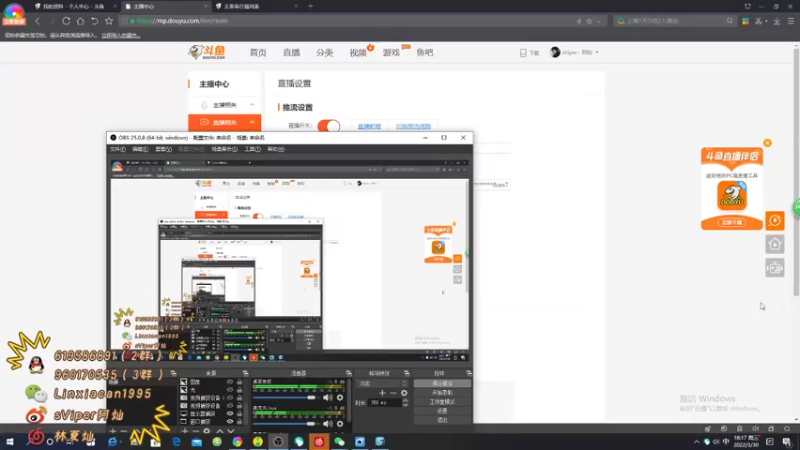Add a new source in OBS sources panel
The width and height of the screenshot is (800, 450).
click(x=185, y=431)
